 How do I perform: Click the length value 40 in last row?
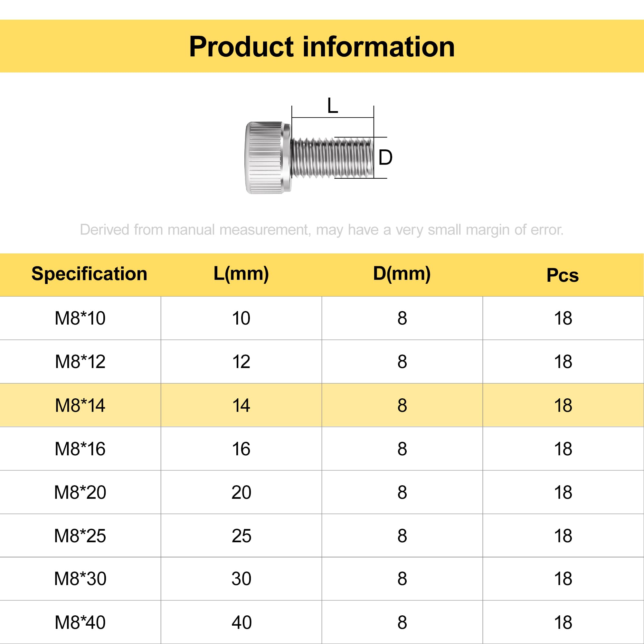click(241, 622)
